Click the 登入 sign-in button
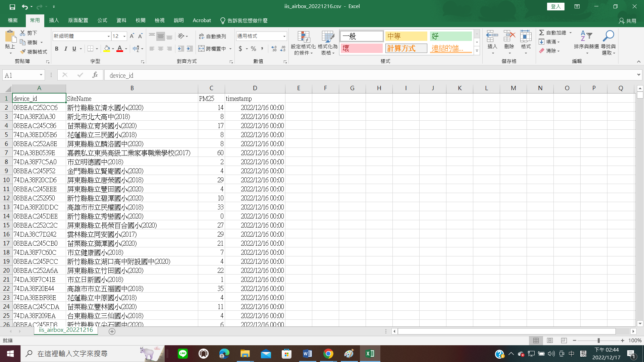The image size is (644, 362). (x=555, y=6)
